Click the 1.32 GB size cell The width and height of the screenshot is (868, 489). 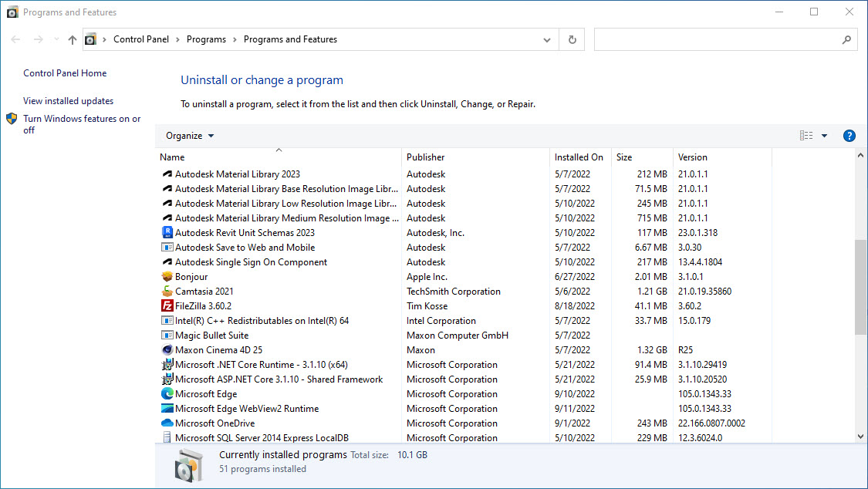point(652,349)
